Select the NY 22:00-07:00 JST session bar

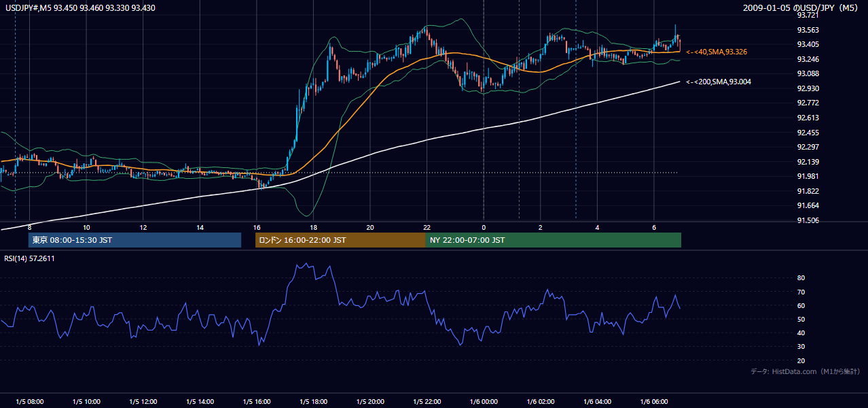pyautogui.click(x=554, y=240)
